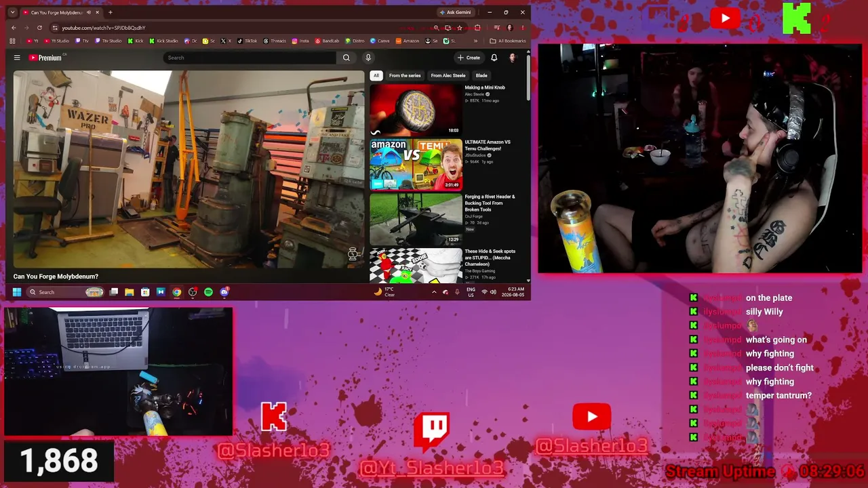Viewport: 868px width, 488px height.
Task: Open the Making a Mini Knob thumbnail
Action: [416, 109]
